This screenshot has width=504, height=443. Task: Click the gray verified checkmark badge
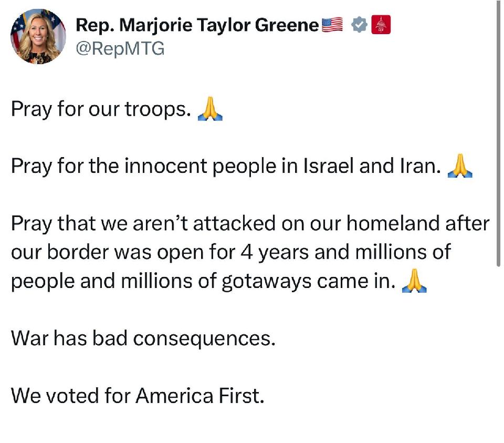point(359,25)
